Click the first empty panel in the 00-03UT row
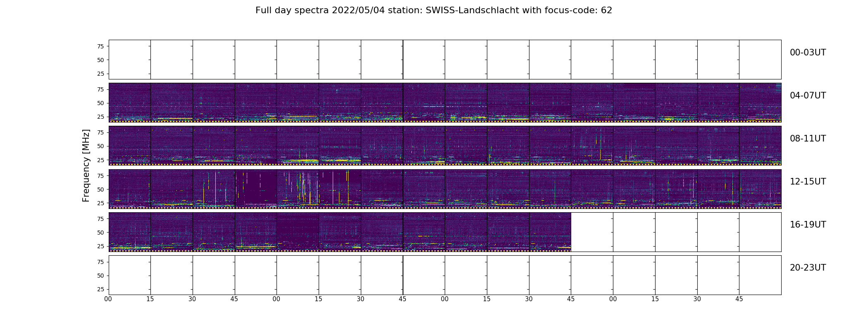This screenshot has height=331, width=868. [x=130, y=60]
